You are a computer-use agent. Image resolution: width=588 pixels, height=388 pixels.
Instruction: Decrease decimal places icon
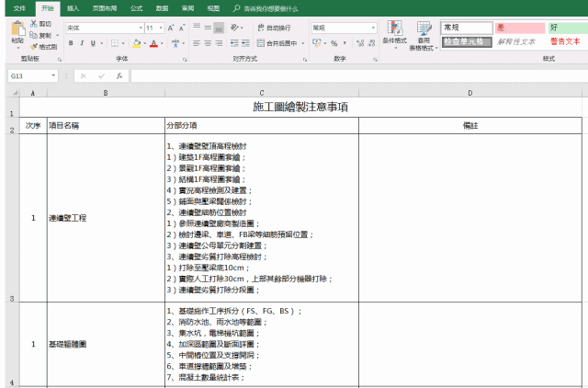(371, 43)
